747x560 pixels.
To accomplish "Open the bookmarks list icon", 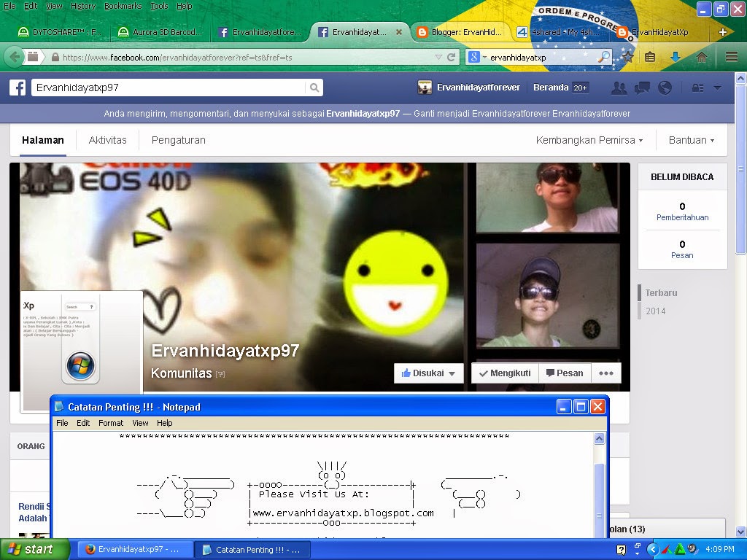I will tap(650, 57).
